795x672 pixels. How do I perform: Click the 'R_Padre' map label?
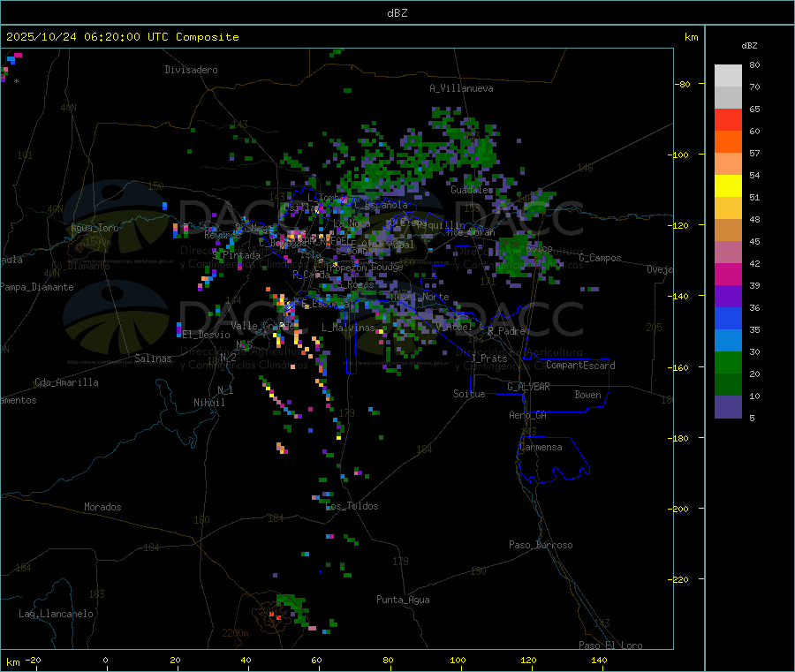tap(506, 331)
